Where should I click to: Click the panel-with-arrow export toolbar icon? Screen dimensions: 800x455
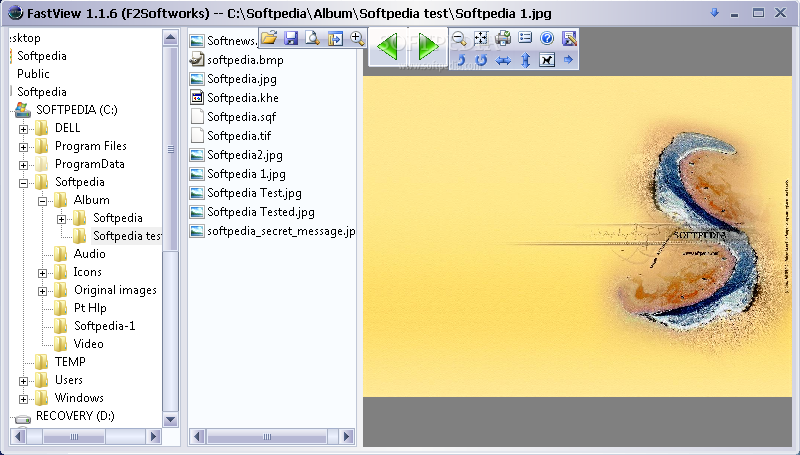[x=335, y=38]
